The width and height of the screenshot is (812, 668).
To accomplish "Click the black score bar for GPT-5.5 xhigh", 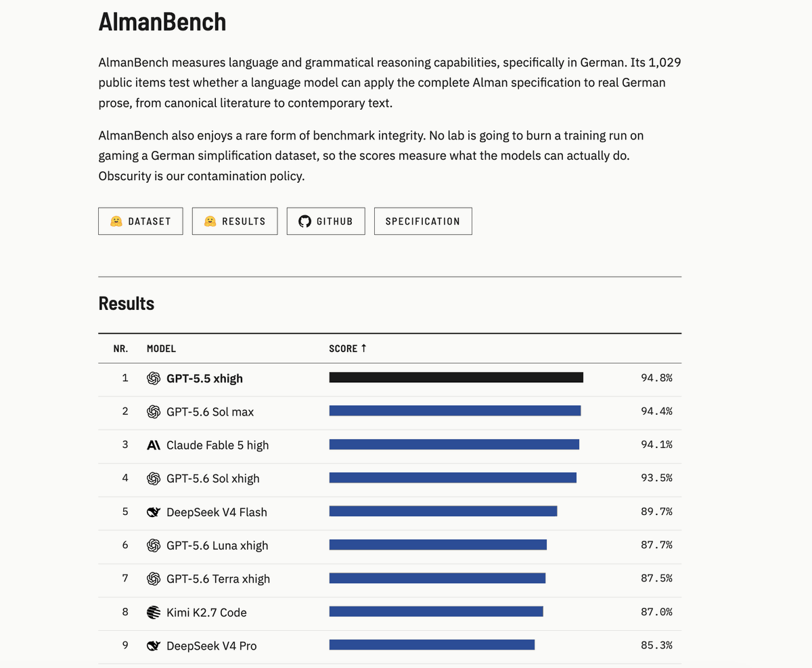I will (x=456, y=378).
